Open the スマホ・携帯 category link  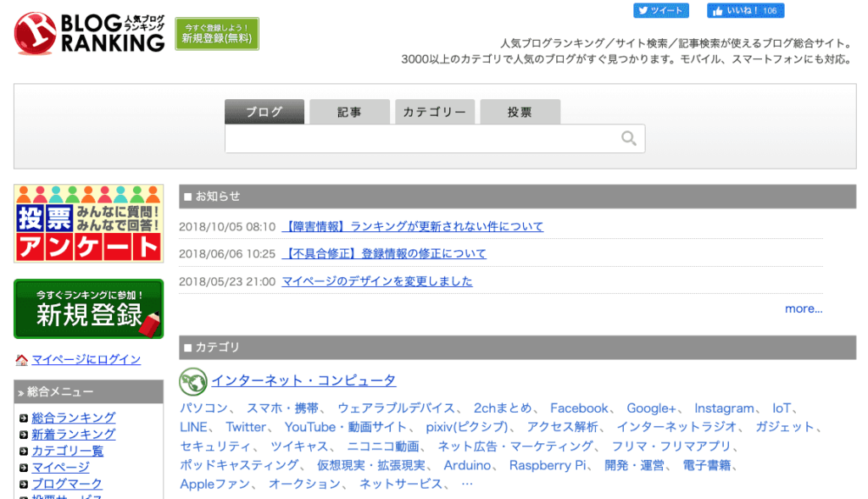tap(282, 408)
